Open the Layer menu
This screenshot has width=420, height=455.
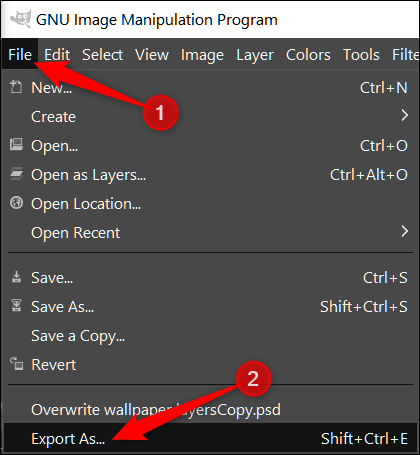coord(255,55)
